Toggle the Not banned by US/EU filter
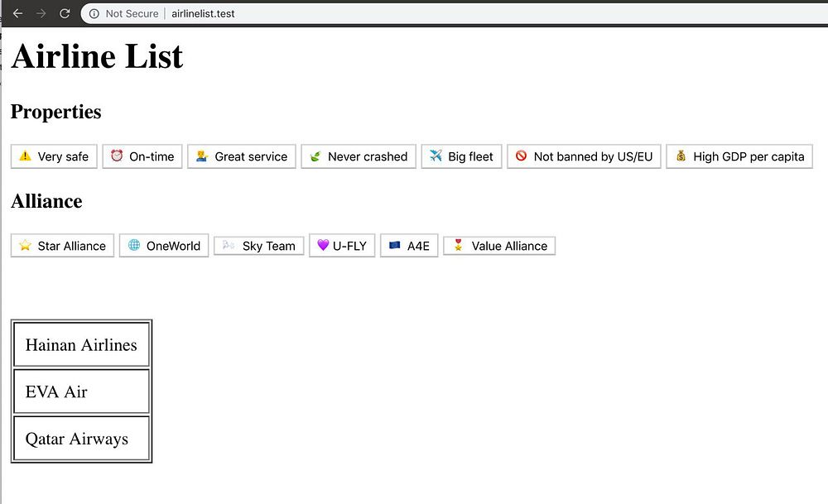The image size is (828, 504). point(584,156)
